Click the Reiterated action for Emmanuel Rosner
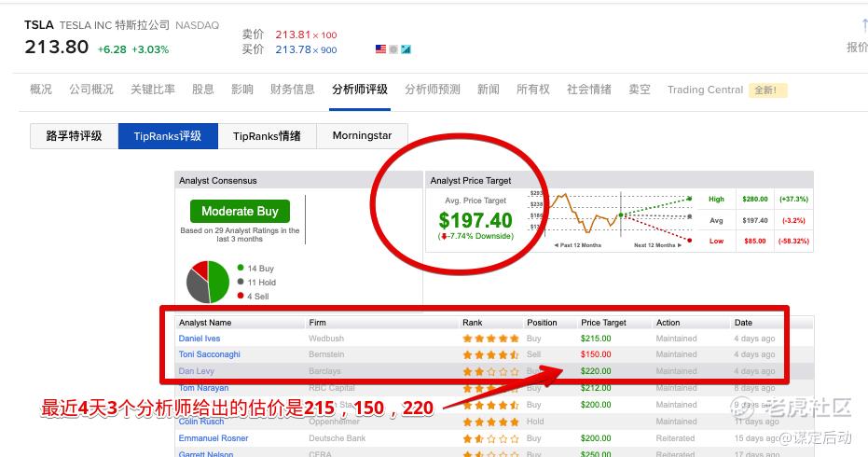This screenshot has height=457, width=868. (x=675, y=438)
